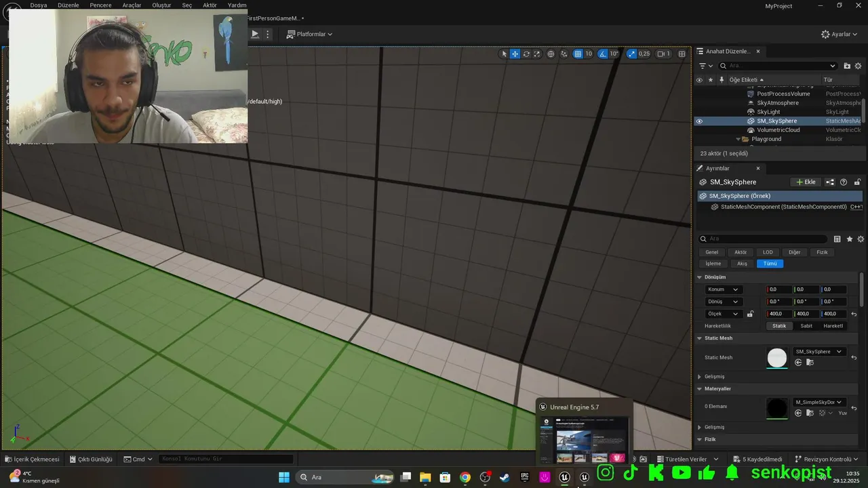Open grid snap size value 10

pyautogui.click(x=589, y=54)
